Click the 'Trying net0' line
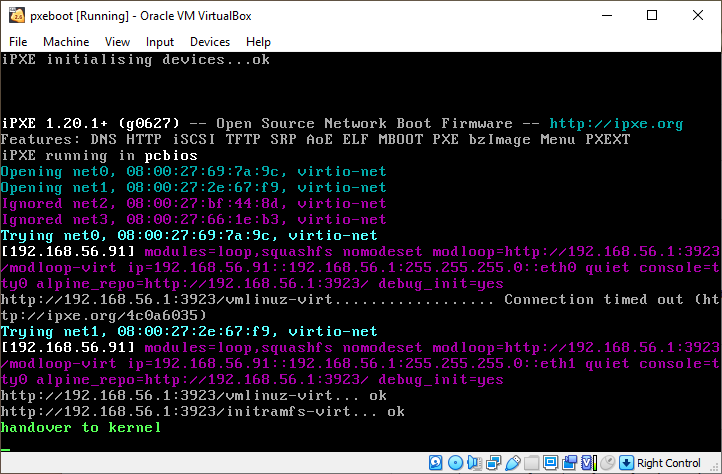 tap(189, 236)
